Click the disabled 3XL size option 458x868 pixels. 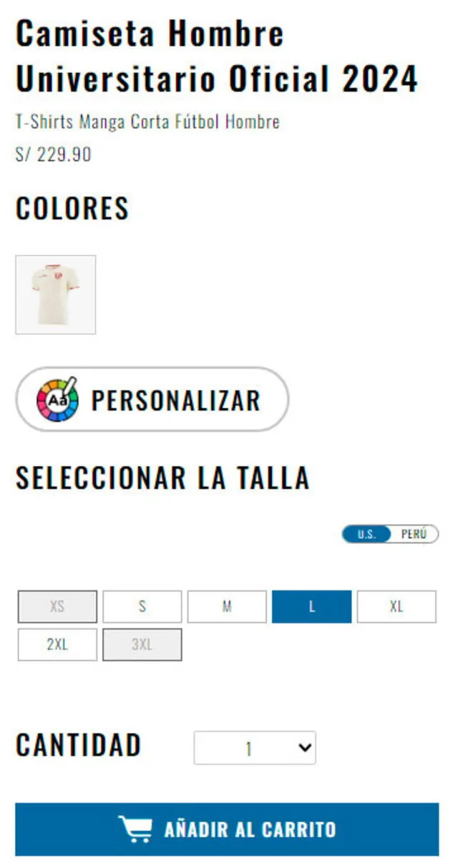pyautogui.click(x=142, y=644)
